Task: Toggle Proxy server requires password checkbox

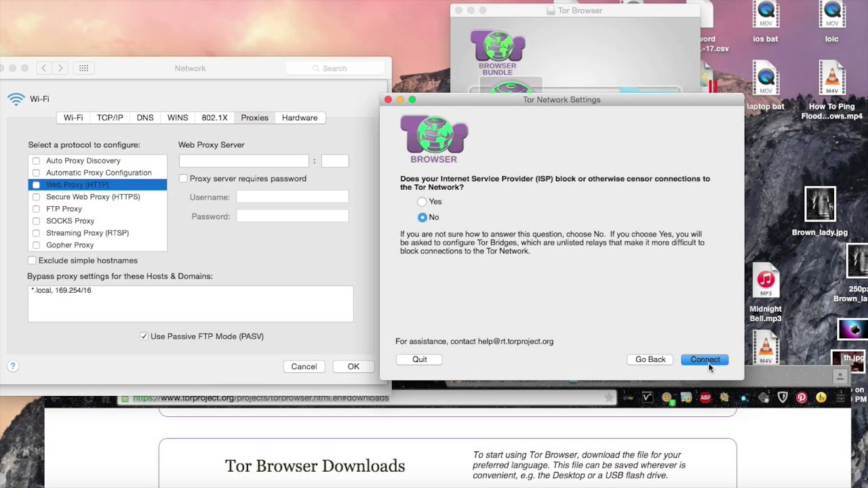Action: (183, 178)
